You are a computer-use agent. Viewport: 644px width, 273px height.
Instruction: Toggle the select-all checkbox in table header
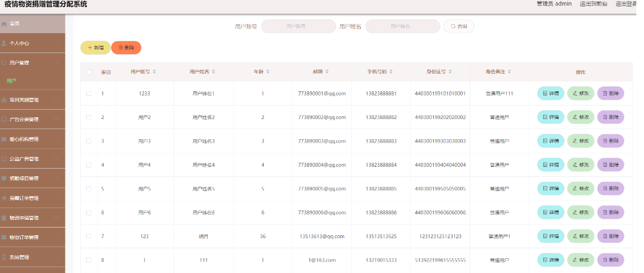[x=89, y=72]
